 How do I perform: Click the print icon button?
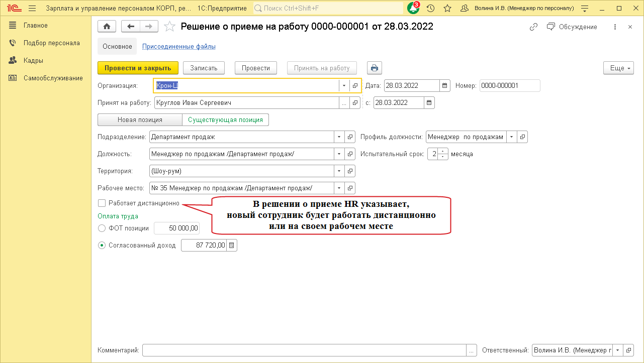click(375, 68)
